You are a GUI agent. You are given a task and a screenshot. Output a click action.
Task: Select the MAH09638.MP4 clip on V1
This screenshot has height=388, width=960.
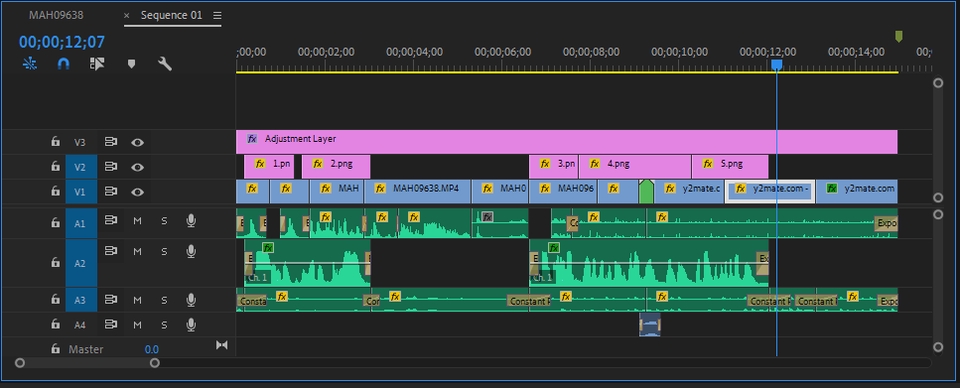[418, 192]
